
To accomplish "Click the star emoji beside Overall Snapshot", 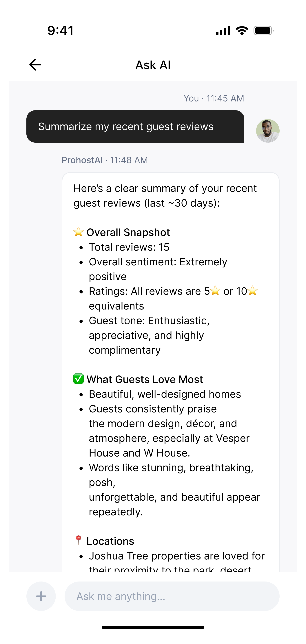I will [x=78, y=232].
